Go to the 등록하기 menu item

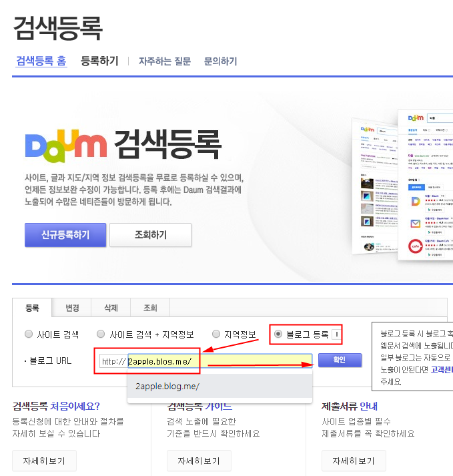tap(99, 61)
